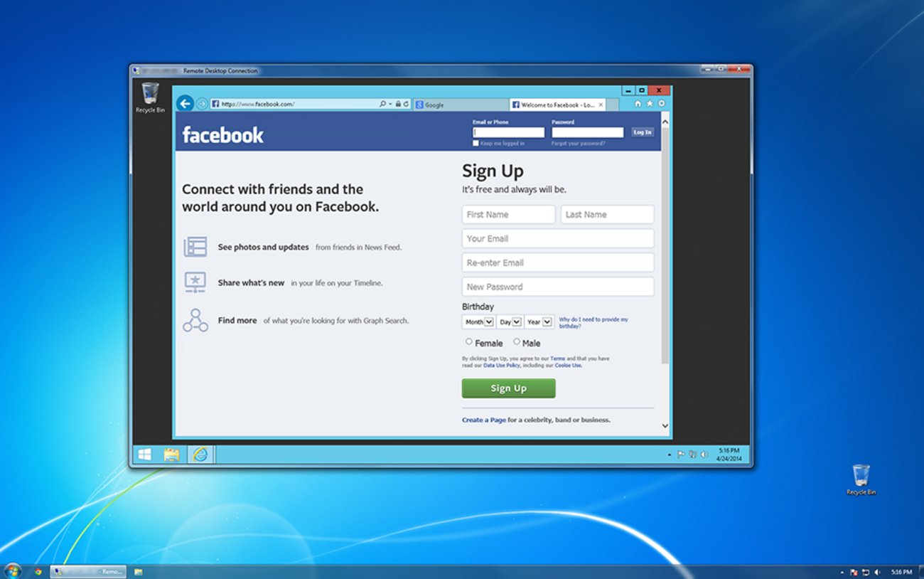Open the Windows 7 Start orb
This screenshot has height=579, width=924.
pos(12,571)
